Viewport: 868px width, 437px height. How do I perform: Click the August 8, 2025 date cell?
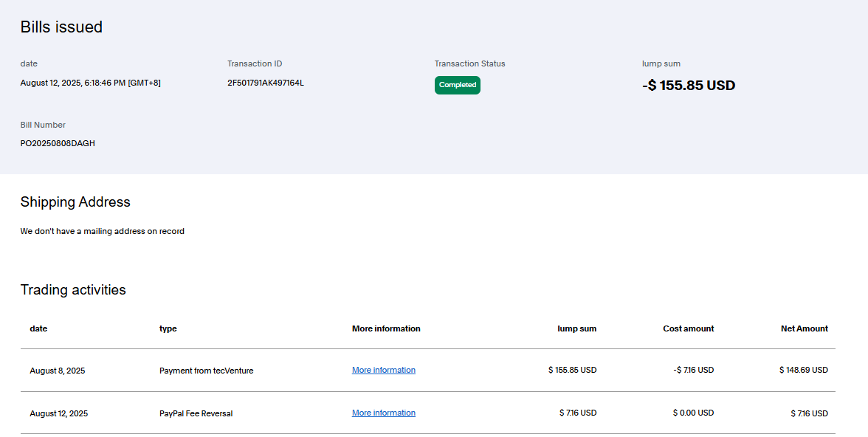pos(57,371)
